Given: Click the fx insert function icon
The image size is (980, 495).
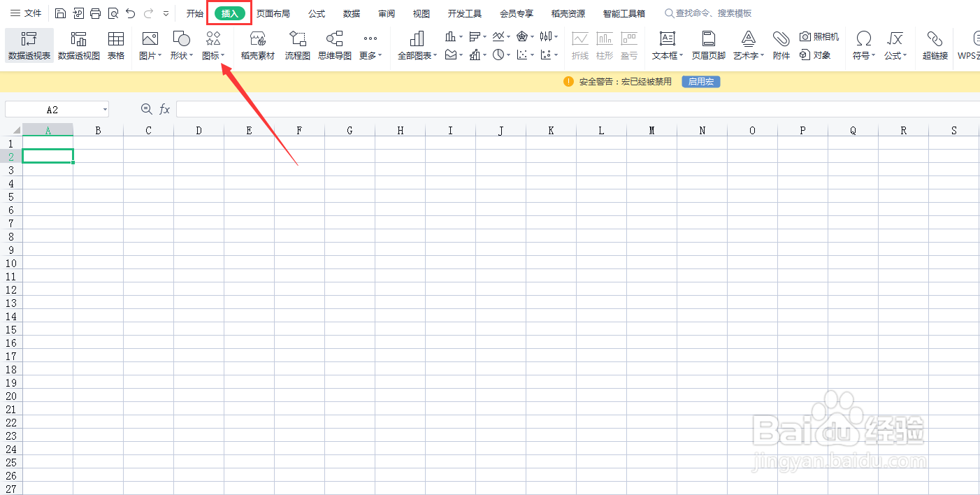Looking at the screenshot, I should click(165, 109).
